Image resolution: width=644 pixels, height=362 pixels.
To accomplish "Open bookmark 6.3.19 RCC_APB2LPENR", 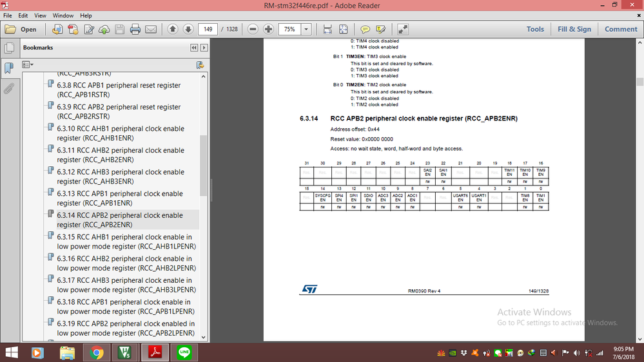I will coord(126,329).
